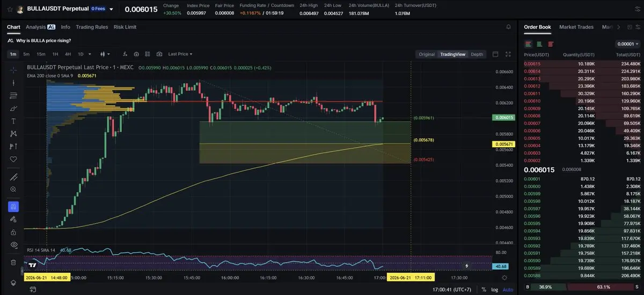Open the heart icons and emojis tool

pyautogui.click(x=13, y=160)
